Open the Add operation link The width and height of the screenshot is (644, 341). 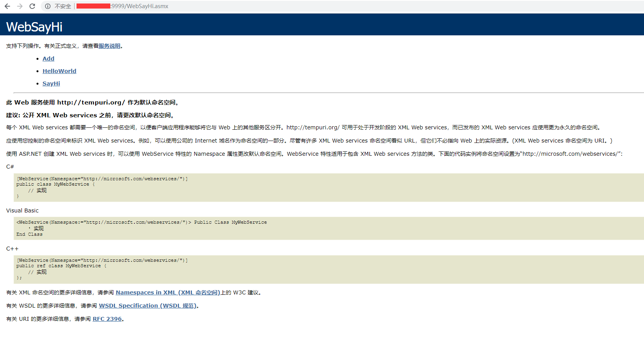[x=49, y=59]
